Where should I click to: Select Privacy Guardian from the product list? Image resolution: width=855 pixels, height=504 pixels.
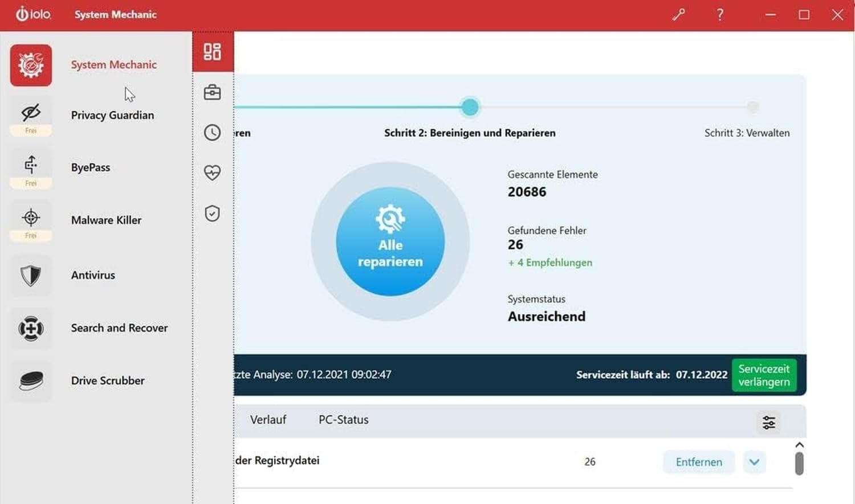tap(113, 115)
